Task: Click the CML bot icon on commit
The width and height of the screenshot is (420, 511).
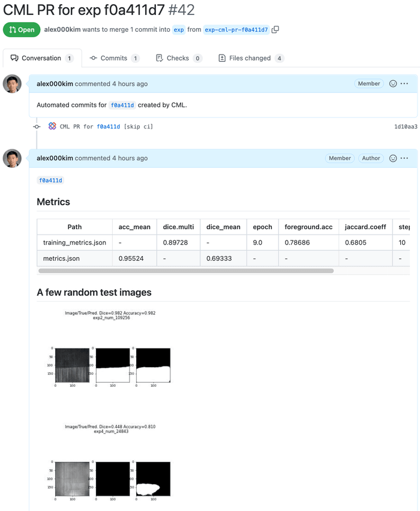Action: 52,127
